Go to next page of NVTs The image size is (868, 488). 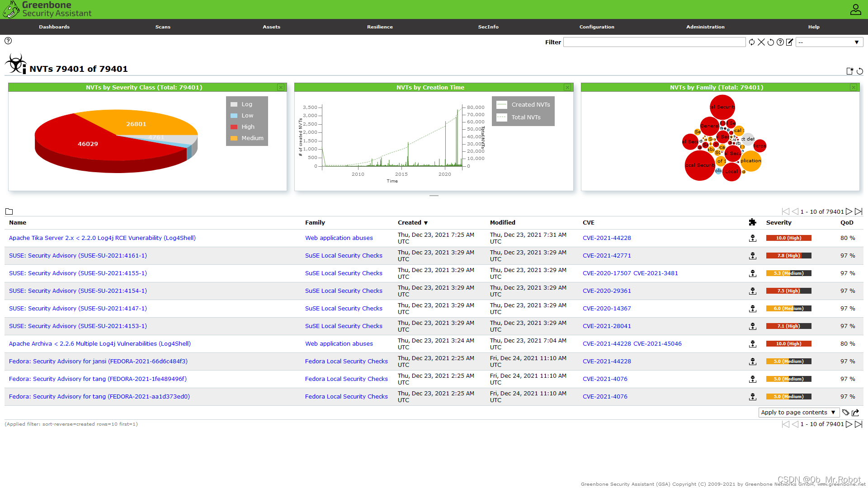tap(849, 211)
